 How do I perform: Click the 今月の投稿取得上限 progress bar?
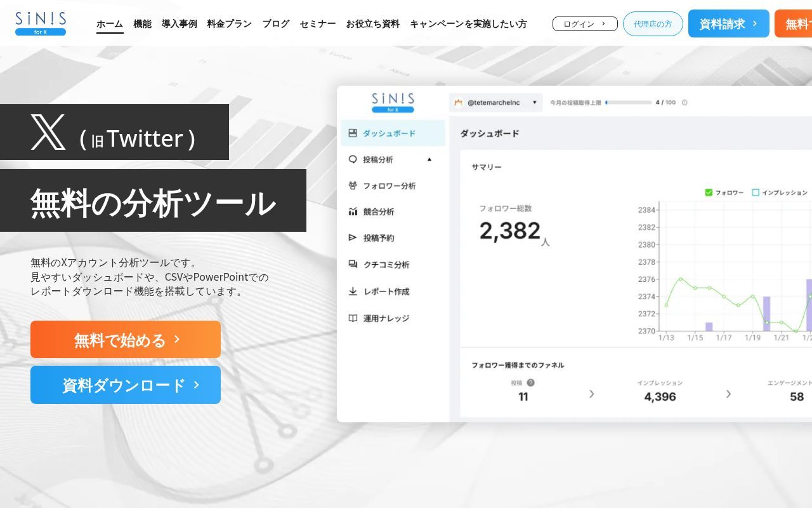(x=629, y=102)
